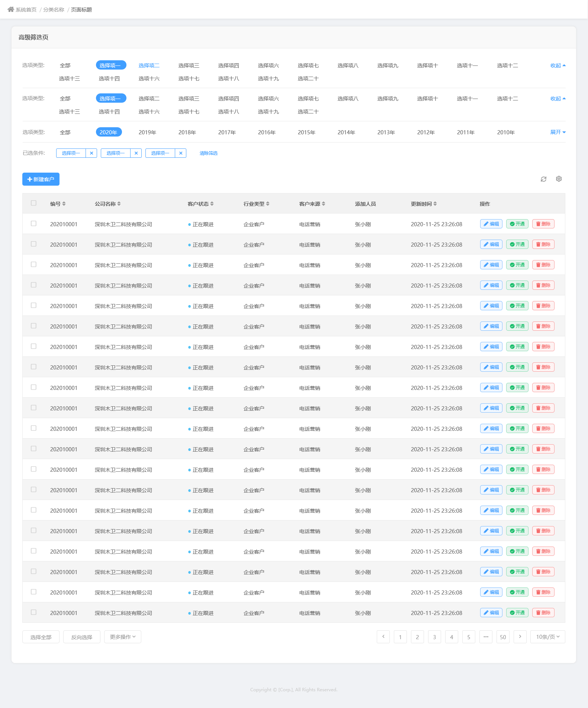Go to the next page arrow

[x=520, y=637]
